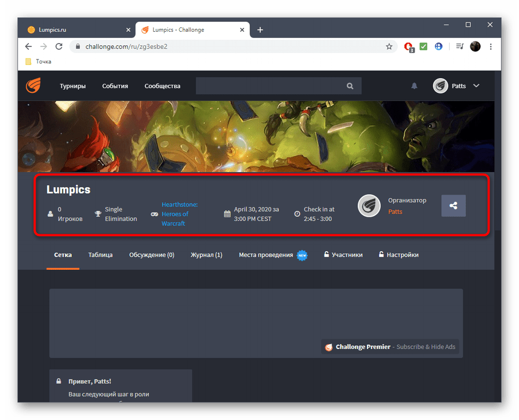The width and height of the screenshot is (519, 420).
Task: Open the Обсуждение (0) tab
Action: 151,255
